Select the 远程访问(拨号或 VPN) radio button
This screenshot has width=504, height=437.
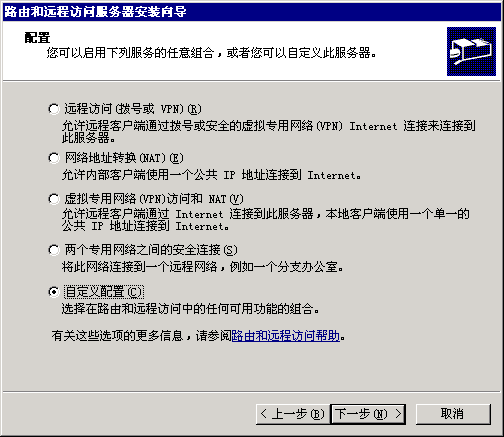pos(54,109)
